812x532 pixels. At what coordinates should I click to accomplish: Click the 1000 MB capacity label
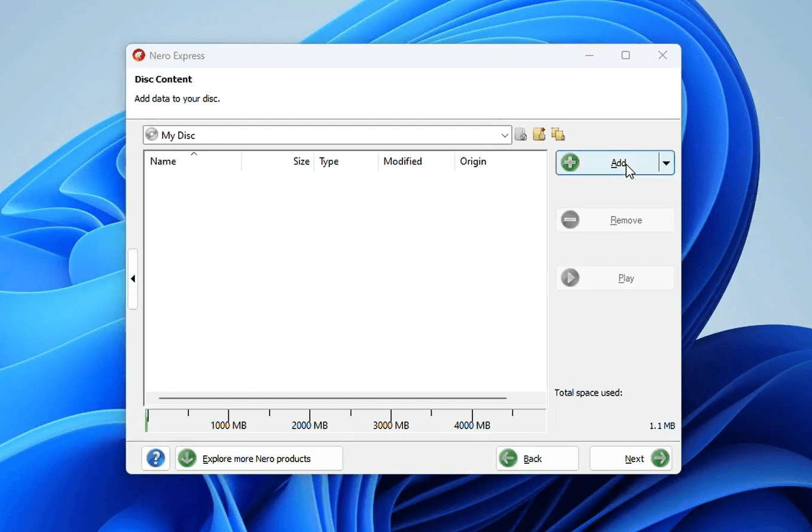[228, 425]
